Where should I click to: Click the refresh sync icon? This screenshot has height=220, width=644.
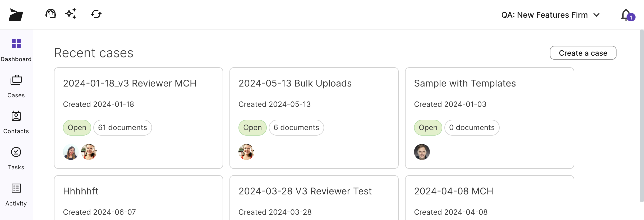pyautogui.click(x=96, y=14)
